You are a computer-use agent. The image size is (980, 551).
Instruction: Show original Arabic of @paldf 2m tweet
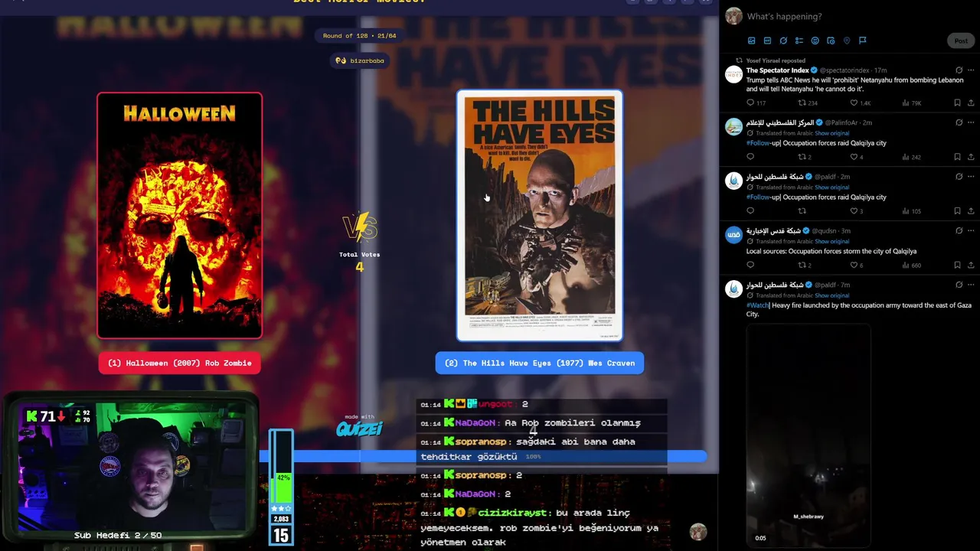click(831, 187)
